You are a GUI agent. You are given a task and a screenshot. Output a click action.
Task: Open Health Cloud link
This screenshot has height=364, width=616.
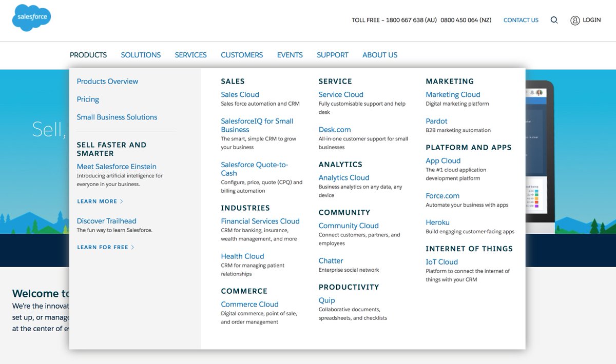pyautogui.click(x=242, y=256)
